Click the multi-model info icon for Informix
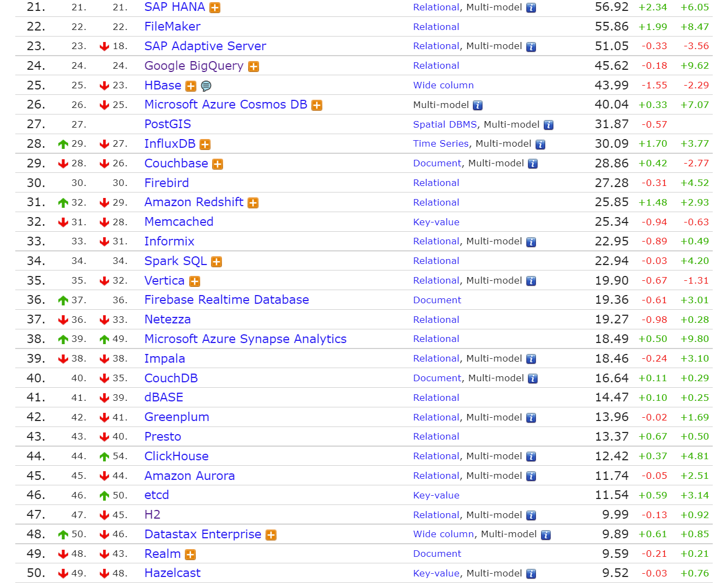The width and height of the screenshot is (728, 583). (531, 242)
